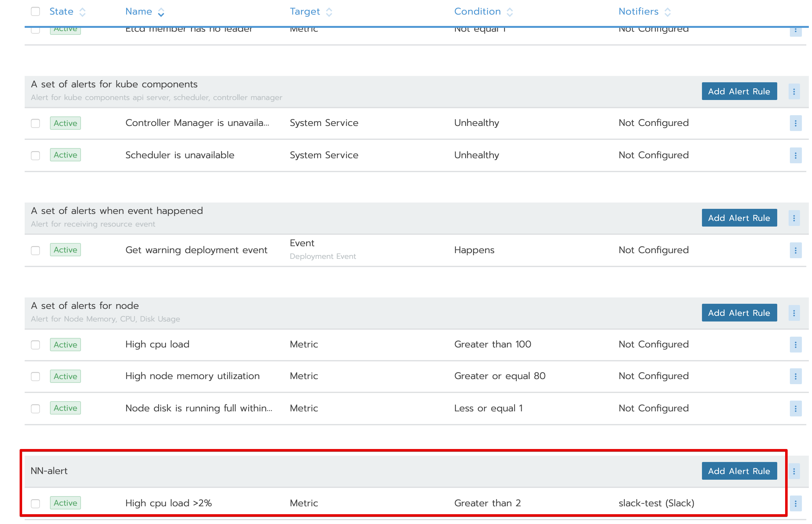Open kebab menu for Controller Manager row
The height and width of the screenshot is (524, 812).
pos(795,123)
